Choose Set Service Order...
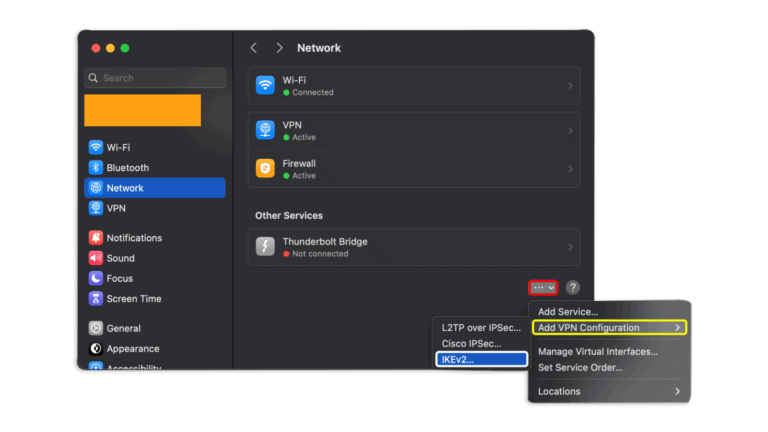The height and width of the screenshot is (432, 768). 580,367
